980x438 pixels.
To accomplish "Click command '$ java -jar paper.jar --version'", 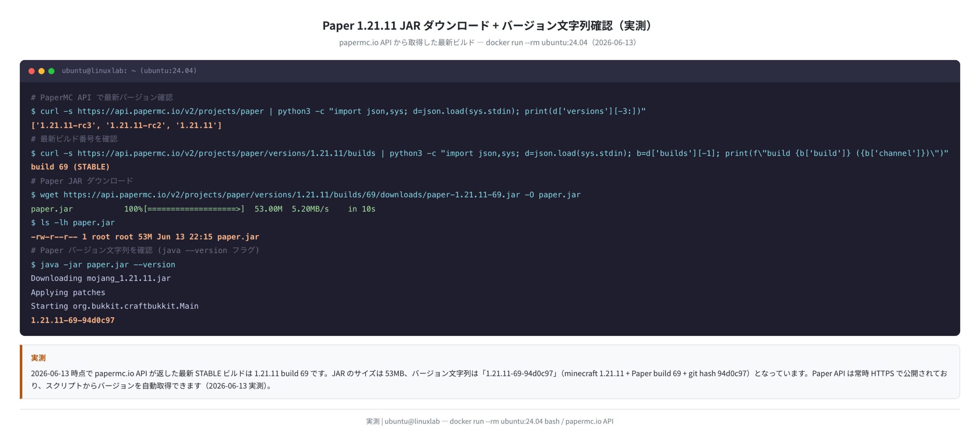I will coord(103,265).
